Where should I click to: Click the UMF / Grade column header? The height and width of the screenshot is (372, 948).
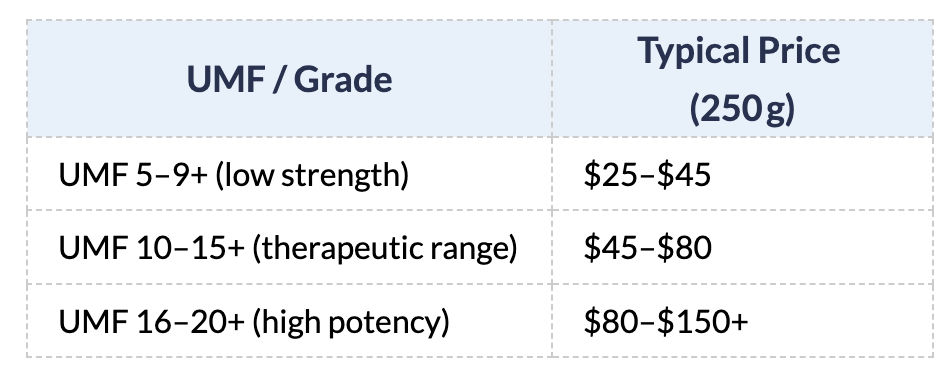289,79
